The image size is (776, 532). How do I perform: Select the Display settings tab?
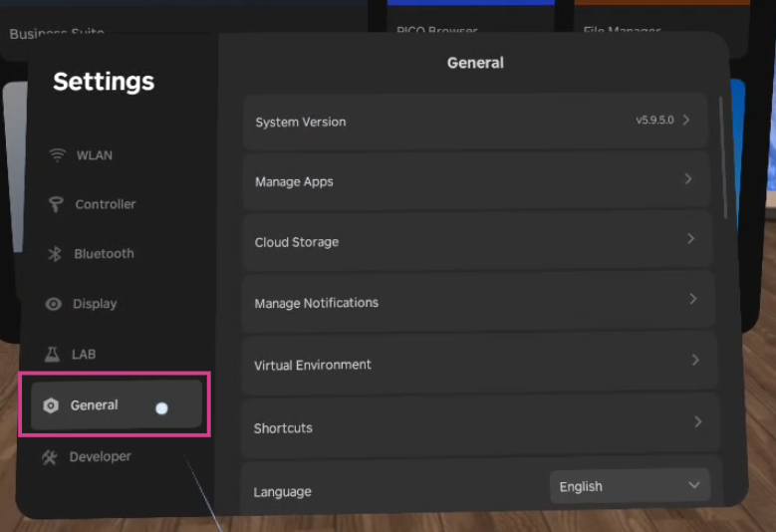point(95,304)
